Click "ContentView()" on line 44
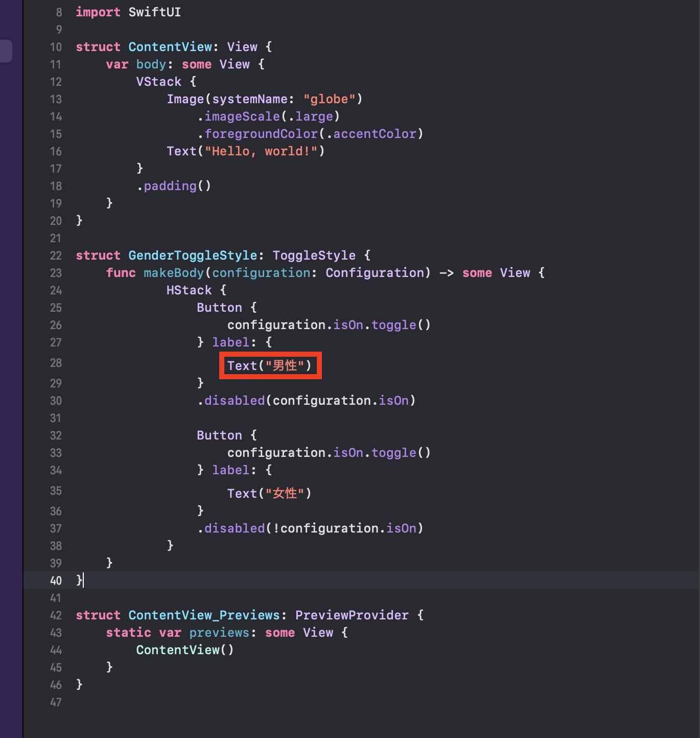Viewport: 700px width, 738px height. pos(185,650)
